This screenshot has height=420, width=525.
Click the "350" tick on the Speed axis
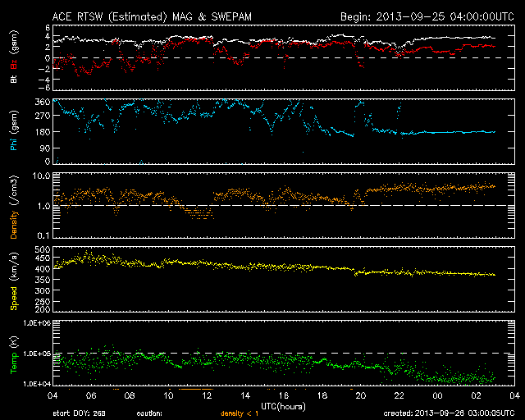point(43,280)
